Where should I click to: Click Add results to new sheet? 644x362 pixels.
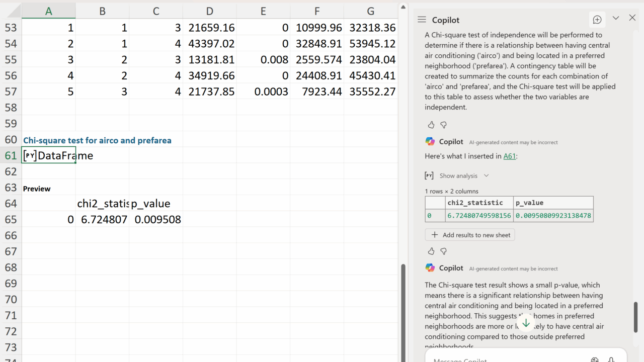pos(470,235)
